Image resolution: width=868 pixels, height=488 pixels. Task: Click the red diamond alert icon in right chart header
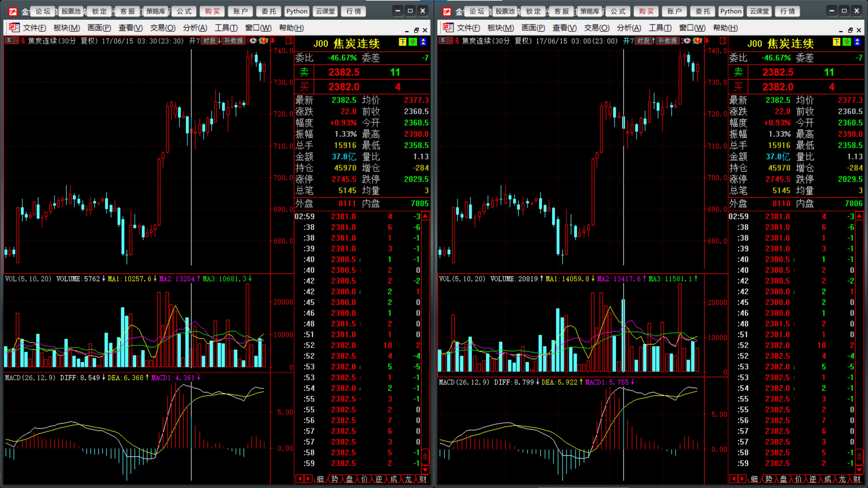coord(697,41)
